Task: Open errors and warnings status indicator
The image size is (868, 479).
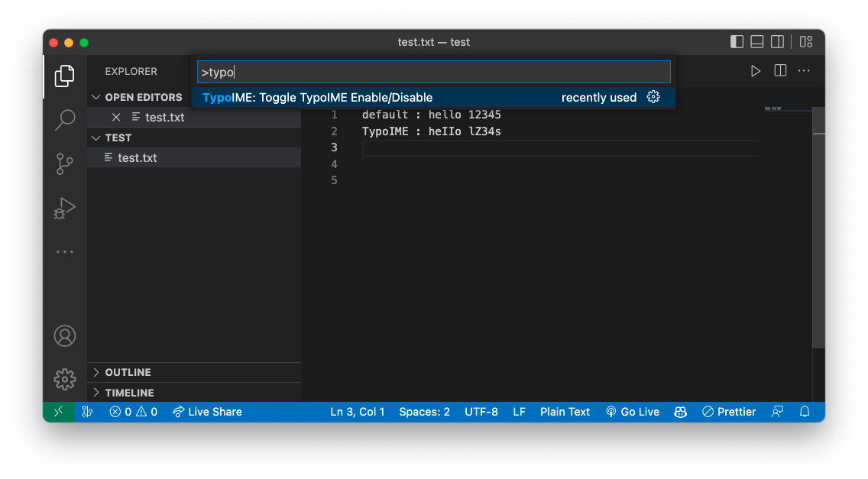Action: [x=134, y=412]
